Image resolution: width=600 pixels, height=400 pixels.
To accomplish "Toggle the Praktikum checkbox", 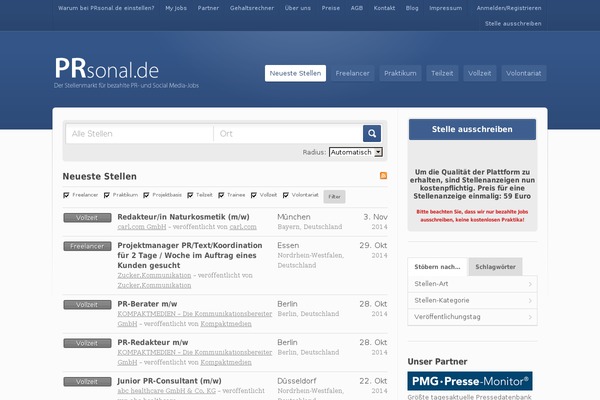I will click(106, 195).
